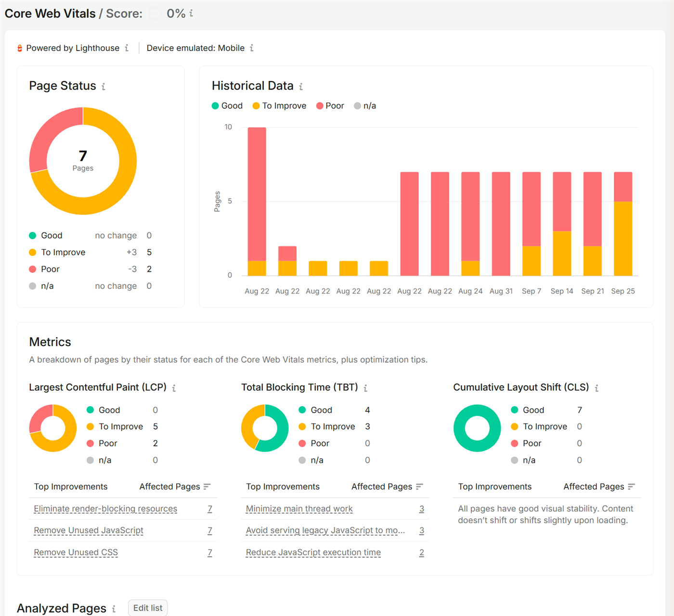The width and height of the screenshot is (674, 616).
Task: Click the Edit list button
Action: coord(148,608)
